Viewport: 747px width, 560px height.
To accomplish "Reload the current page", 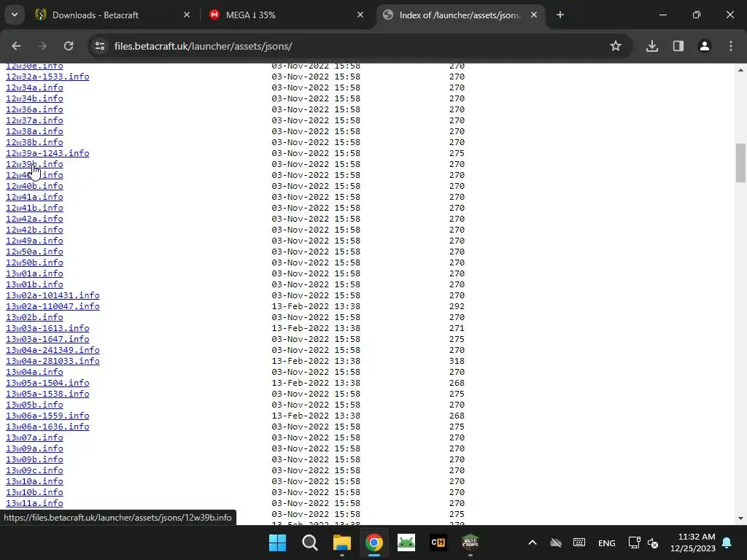I will [x=69, y=46].
